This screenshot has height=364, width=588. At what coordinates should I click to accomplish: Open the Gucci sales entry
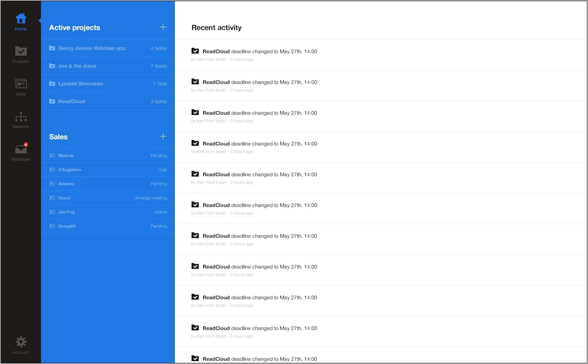click(x=108, y=198)
